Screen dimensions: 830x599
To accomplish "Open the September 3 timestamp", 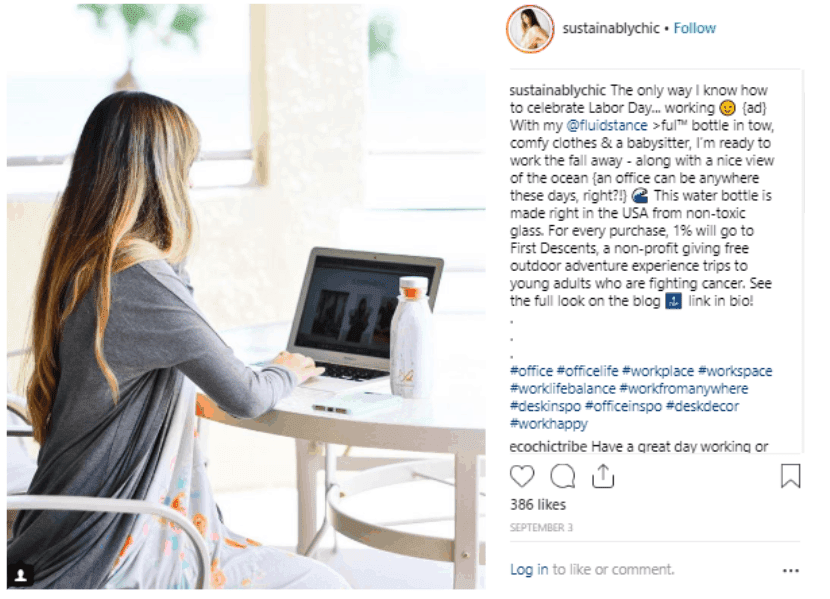I will (541, 528).
